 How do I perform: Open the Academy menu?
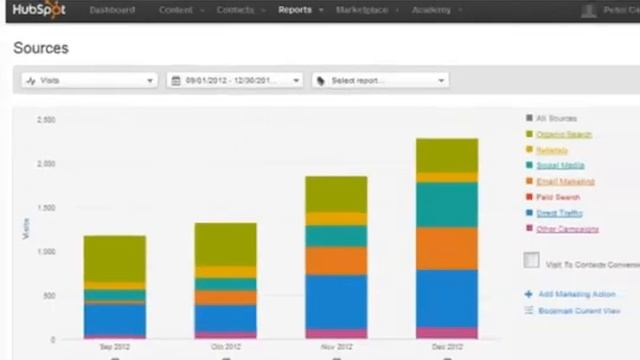[431, 10]
